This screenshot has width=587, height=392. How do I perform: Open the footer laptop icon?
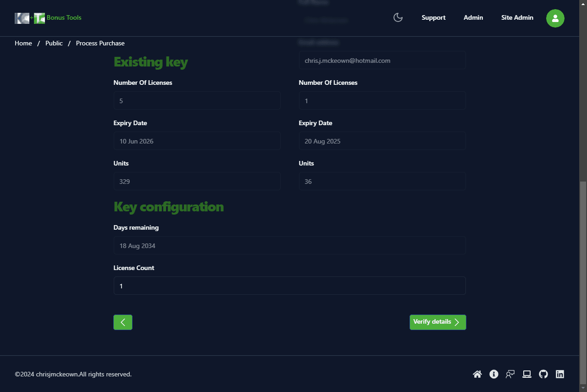coord(527,374)
